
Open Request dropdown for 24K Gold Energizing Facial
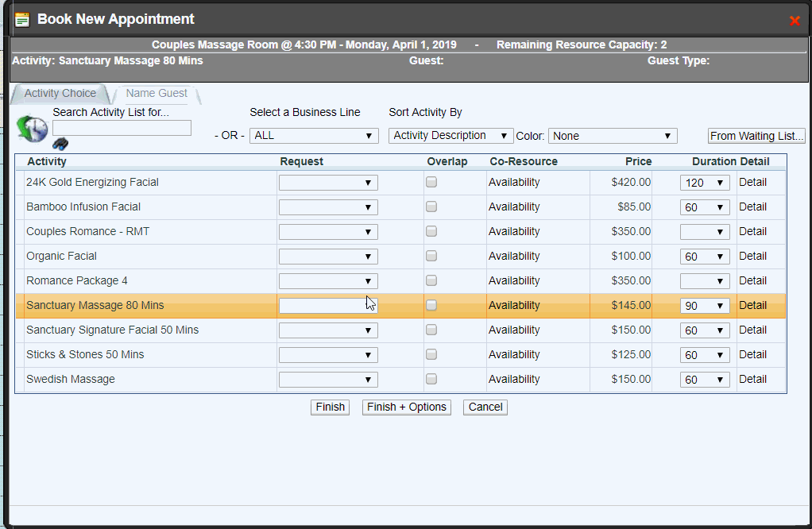[328, 183]
